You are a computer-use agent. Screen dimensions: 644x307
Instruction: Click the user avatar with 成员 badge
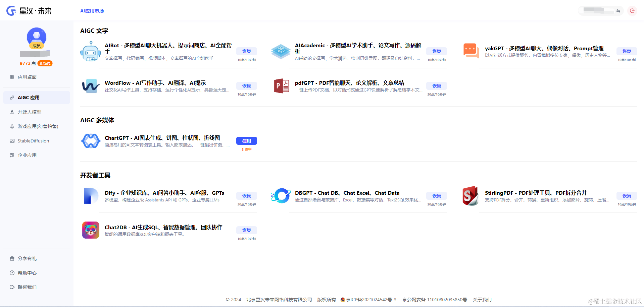pyautogui.click(x=37, y=38)
